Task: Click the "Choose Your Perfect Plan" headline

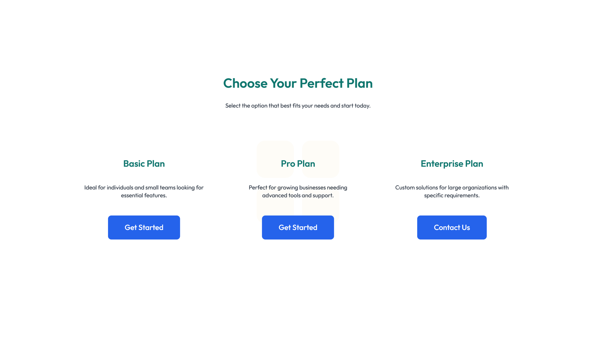Action: [298, 83]
